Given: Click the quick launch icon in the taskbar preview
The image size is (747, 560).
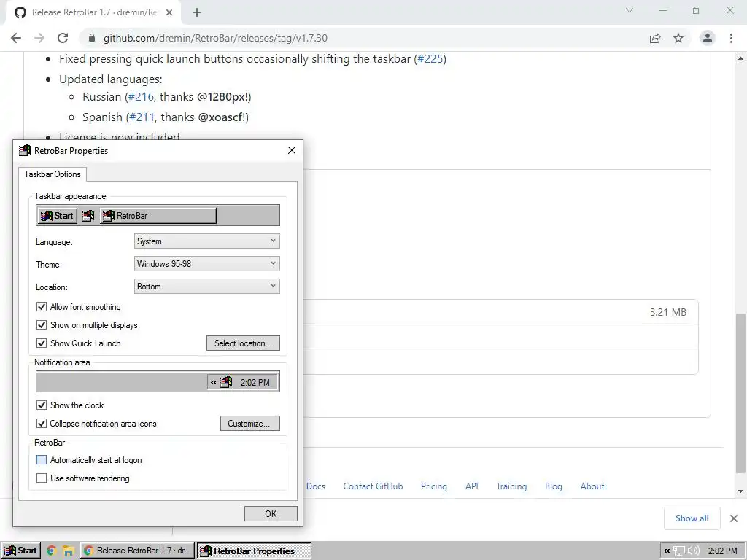Looking at the screenshot, I should point(88,216).
